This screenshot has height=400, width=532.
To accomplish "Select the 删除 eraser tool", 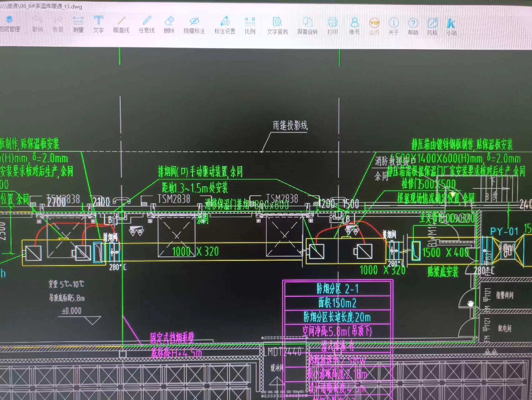I will 169,25.
